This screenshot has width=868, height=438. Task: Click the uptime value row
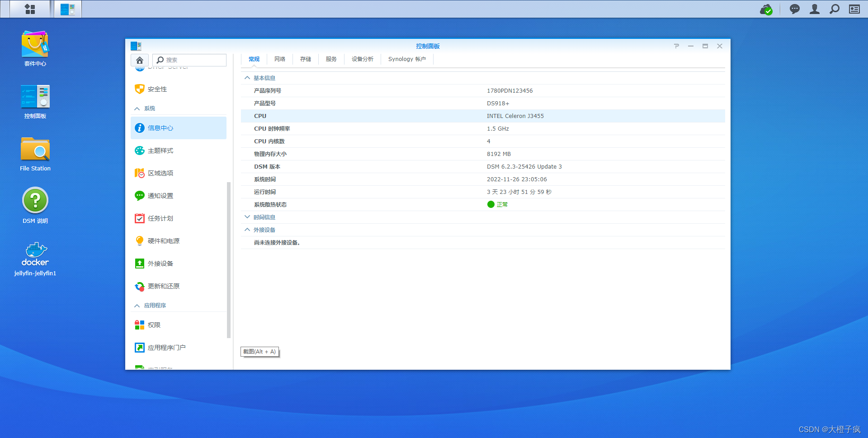(x=483, y=192)
